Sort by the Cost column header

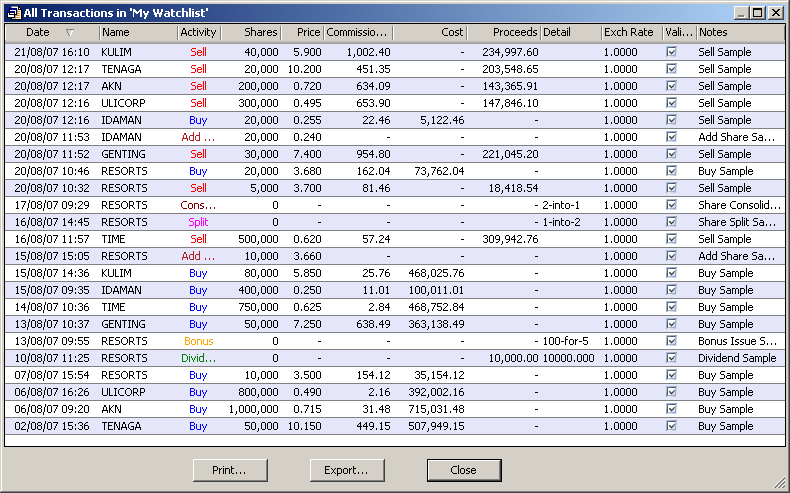(430, 33)
